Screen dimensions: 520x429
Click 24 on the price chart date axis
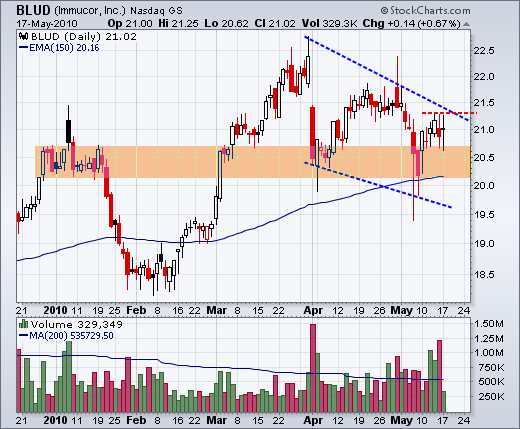click(x=464, y=311)
